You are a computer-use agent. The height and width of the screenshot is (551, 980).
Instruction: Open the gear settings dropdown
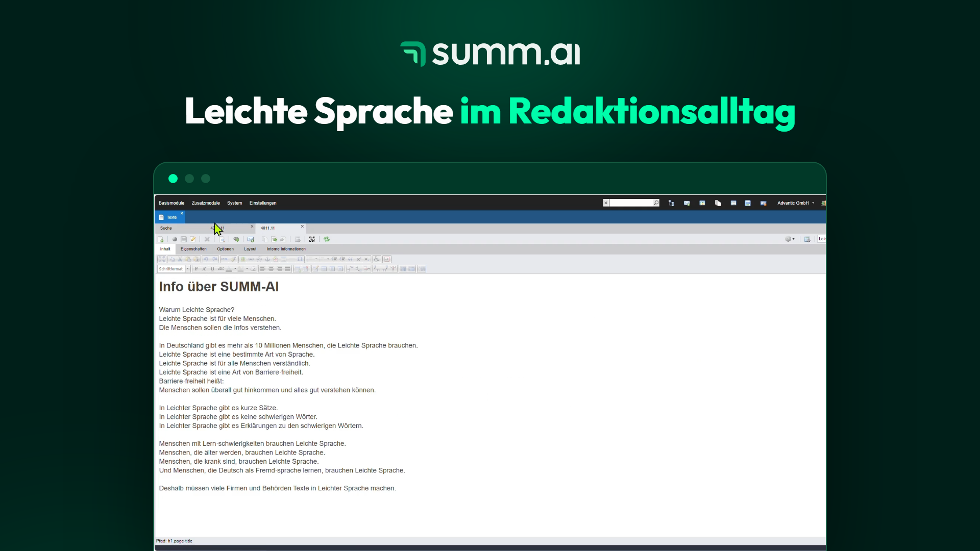pyautogui.click(x=790, y=239)
